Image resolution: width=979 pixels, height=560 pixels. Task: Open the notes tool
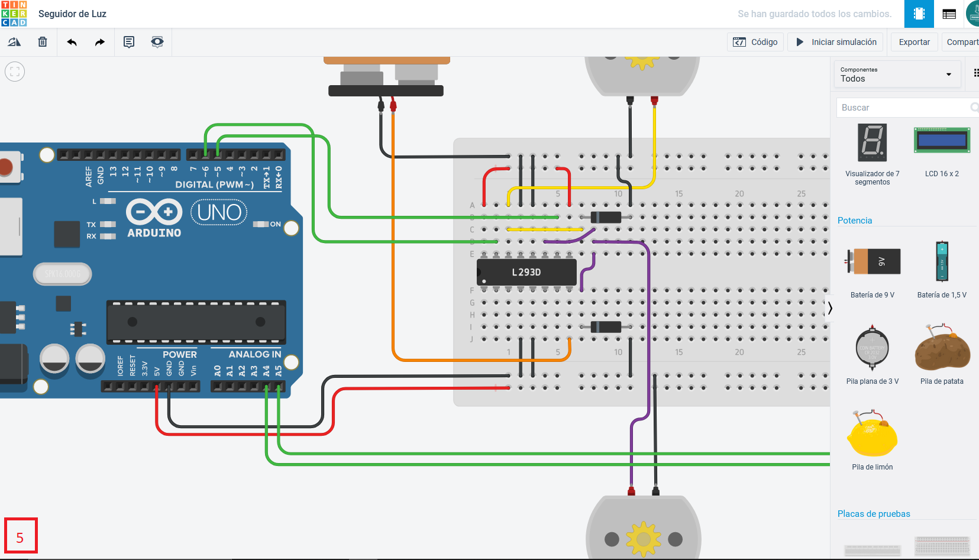[x=129, y=42]
